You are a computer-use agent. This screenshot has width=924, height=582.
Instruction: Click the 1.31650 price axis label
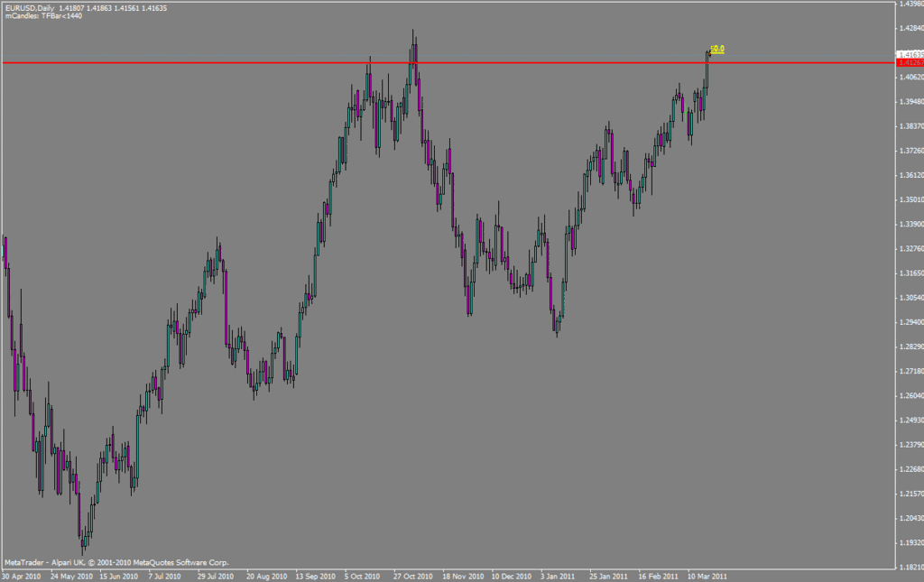coord(911,273)
